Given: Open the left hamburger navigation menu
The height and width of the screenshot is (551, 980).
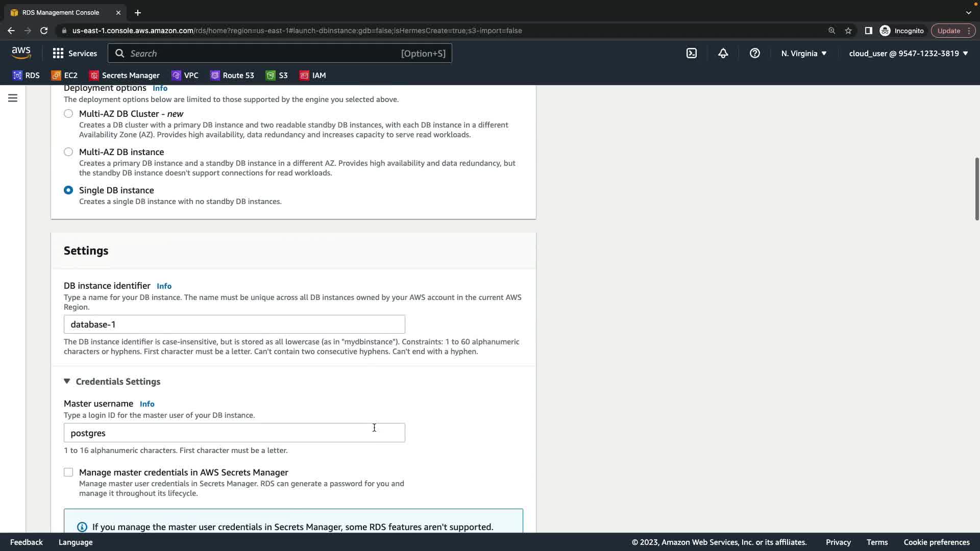Looking at the screenshot, I should click(x=13, y=98).
